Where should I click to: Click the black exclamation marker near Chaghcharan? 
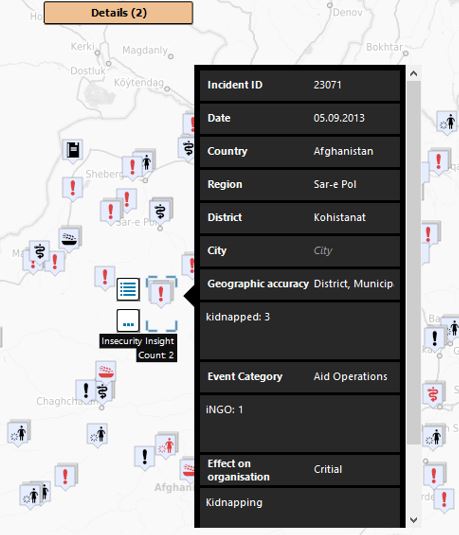[x=86, y=390]
